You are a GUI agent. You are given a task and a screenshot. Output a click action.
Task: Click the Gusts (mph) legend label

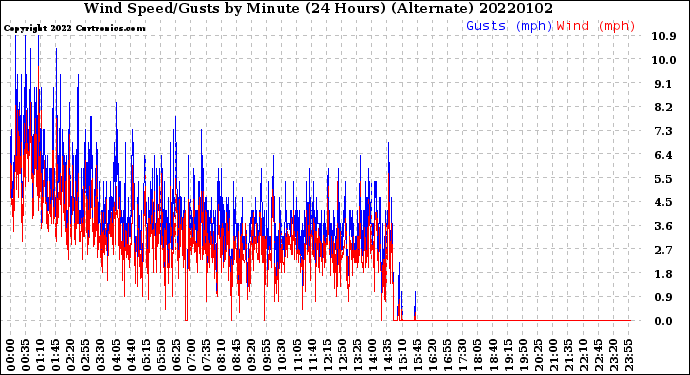(509, 26)
